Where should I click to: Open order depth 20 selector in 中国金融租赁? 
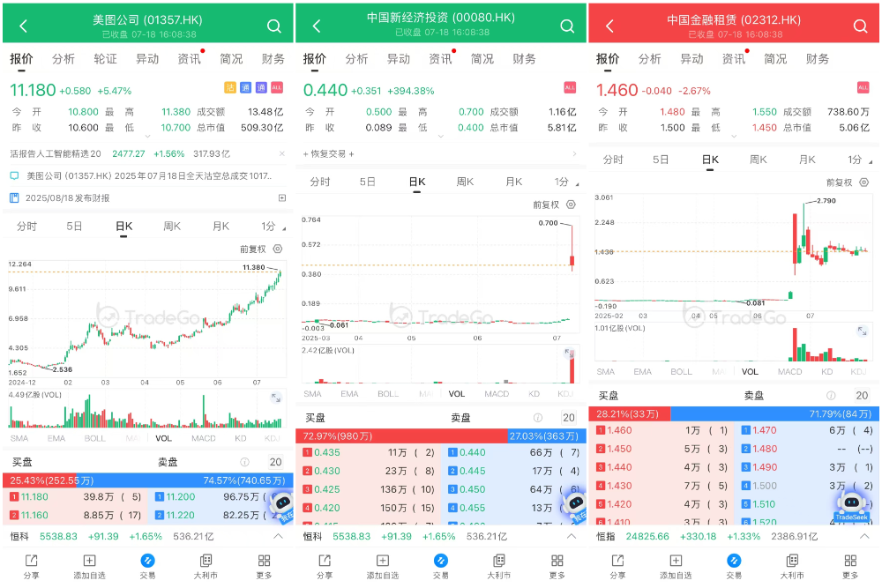[x=862, y=396]
